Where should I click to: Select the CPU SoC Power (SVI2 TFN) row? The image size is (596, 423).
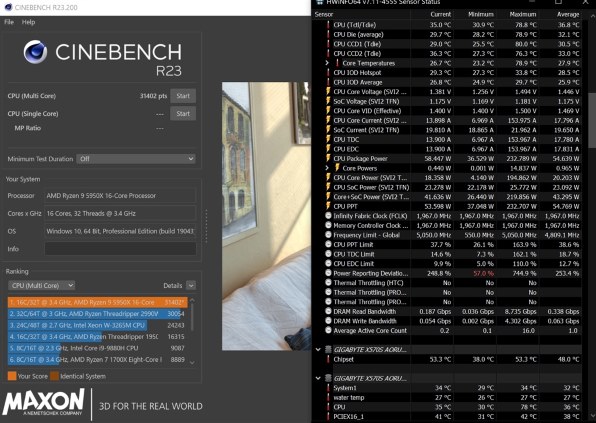[447, 187]
